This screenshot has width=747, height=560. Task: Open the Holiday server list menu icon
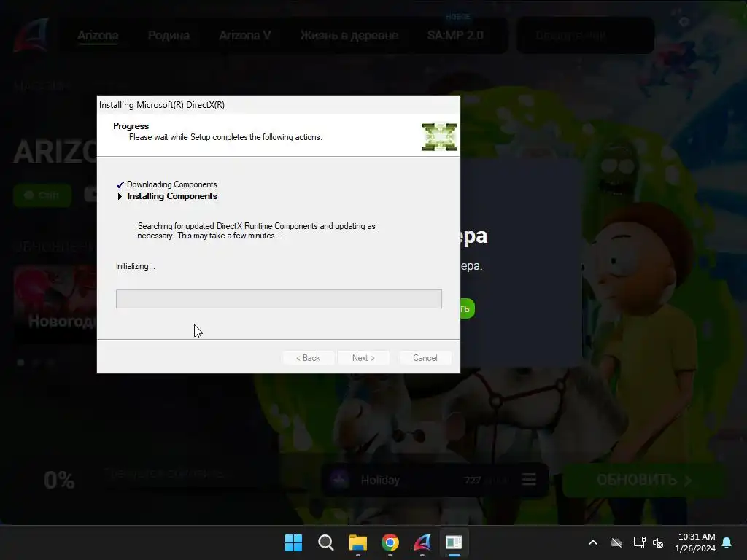529,480
